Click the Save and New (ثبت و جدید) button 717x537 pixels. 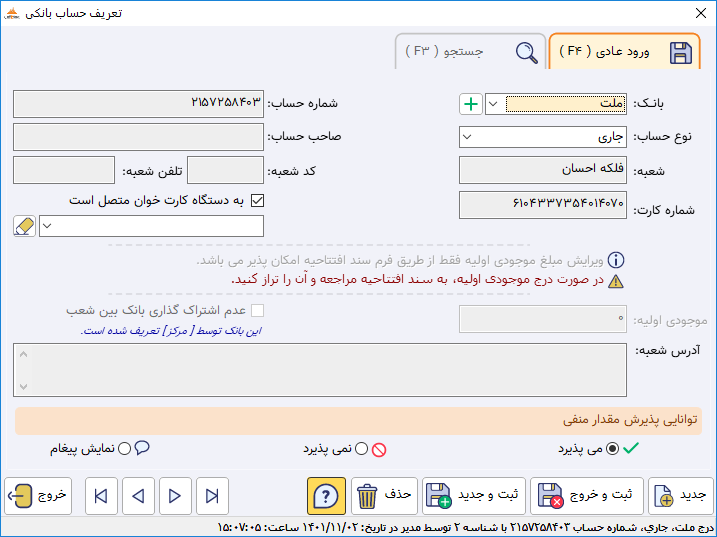(x=474, y=496)
